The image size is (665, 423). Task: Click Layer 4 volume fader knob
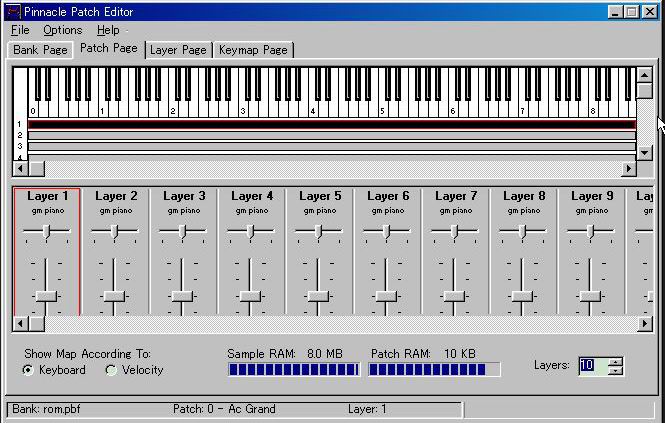pyautogui.click(x=250, y=296)
